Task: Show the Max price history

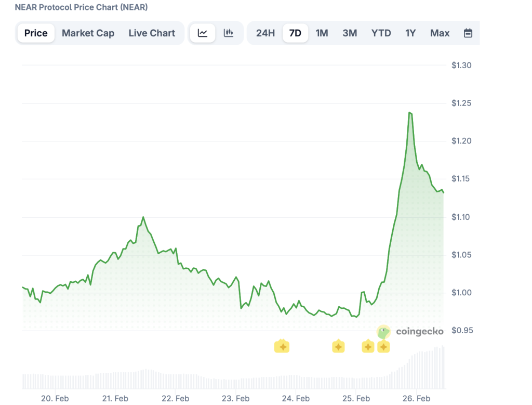Action: point(440,33)
